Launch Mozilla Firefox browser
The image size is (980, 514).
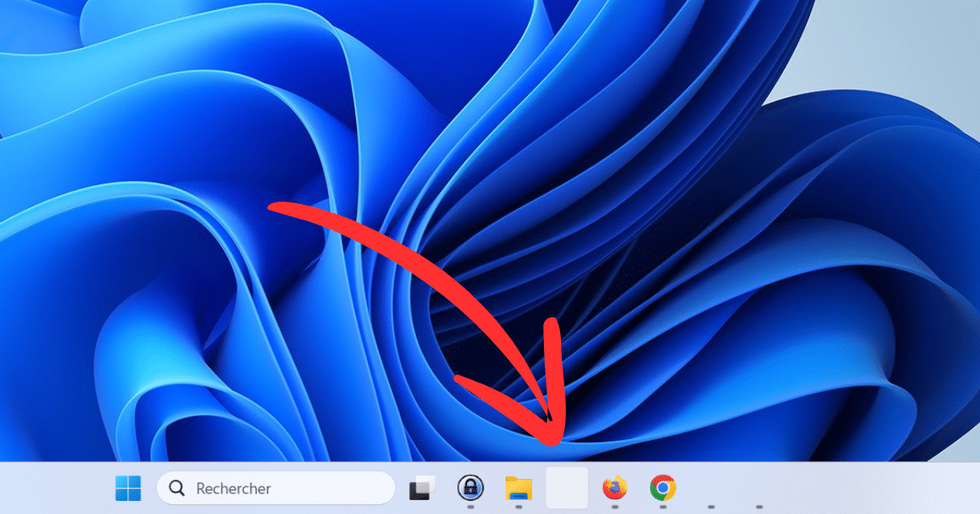tap(614, 488)
